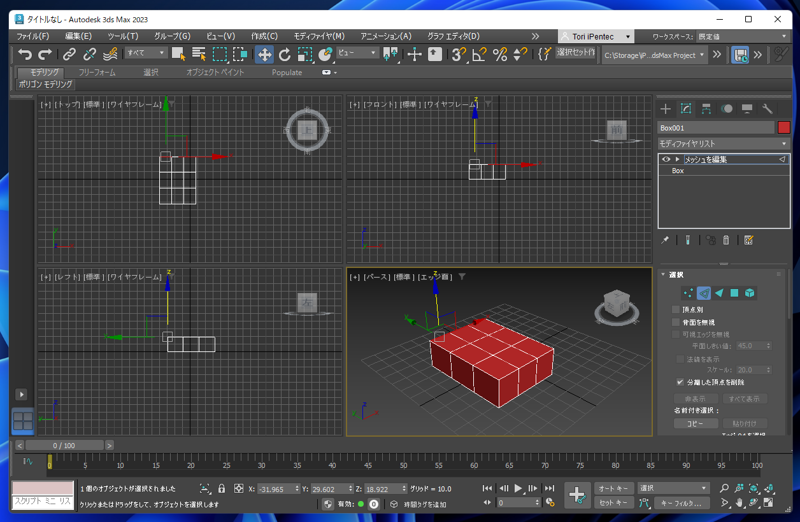The image size is (800, 522).
Task: Click the 0 / 100 time slider handle
Action: click(64, 445)
